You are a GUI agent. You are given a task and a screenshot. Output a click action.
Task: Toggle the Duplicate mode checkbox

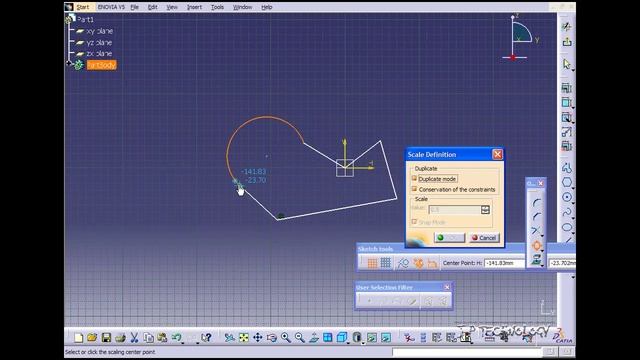pos(414,178)
